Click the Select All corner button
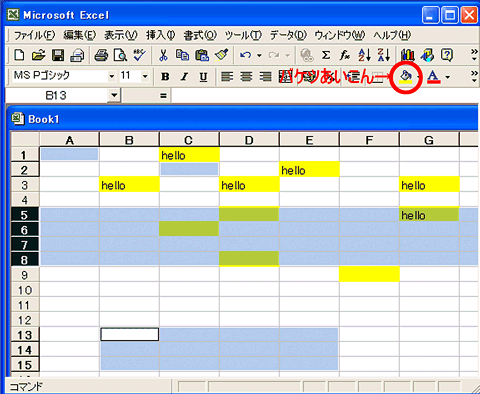480x394 pixels. (25, 139)
